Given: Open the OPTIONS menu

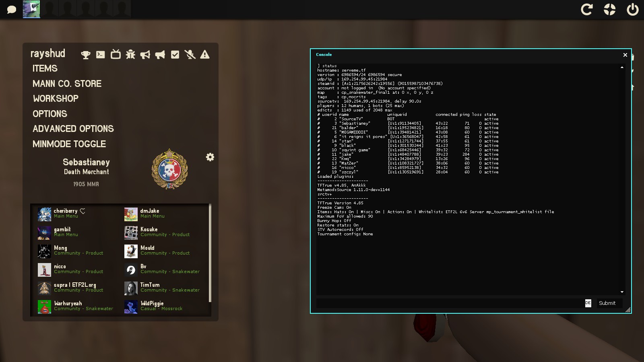Looking at the screenshot, I should (x=50, y=114).
